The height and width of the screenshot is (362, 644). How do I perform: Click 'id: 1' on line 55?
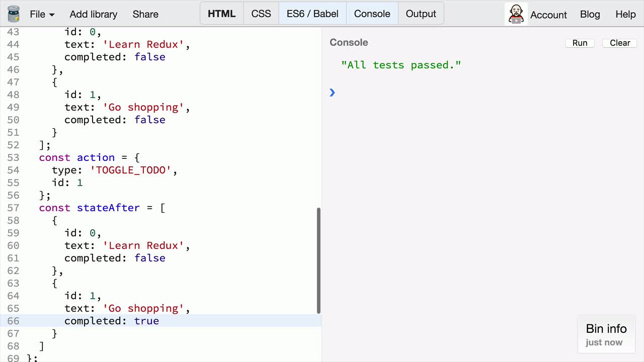point(67,183)
